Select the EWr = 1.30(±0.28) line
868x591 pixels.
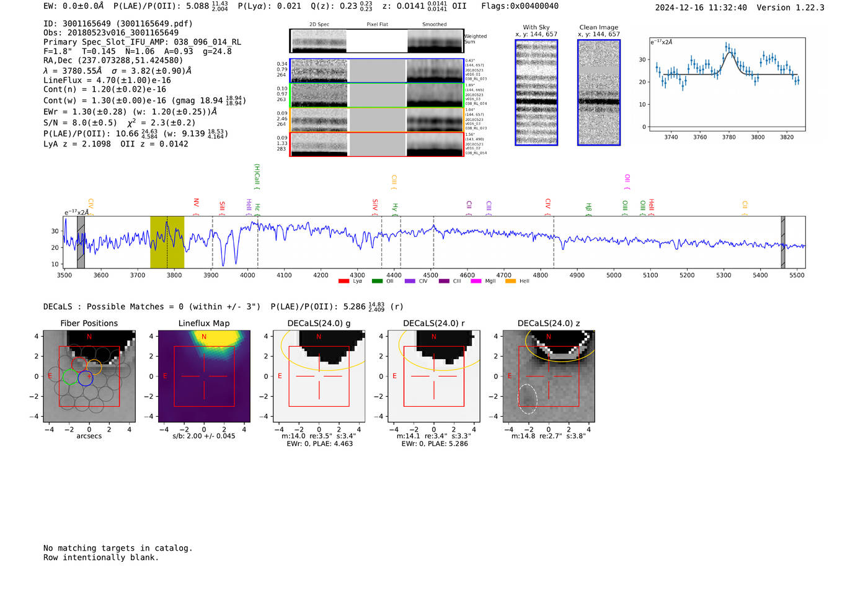click(130, 112)
